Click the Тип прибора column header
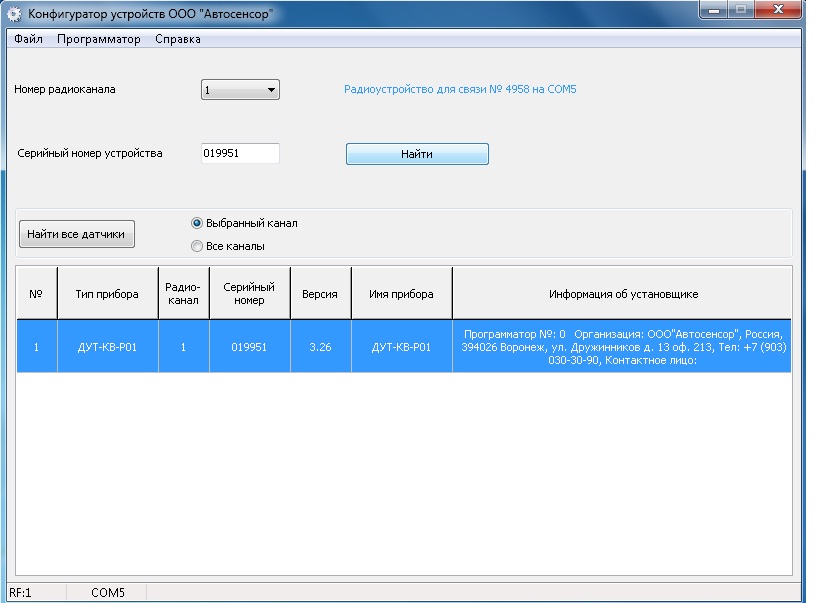 pyautogui.click(x=107, y=294)
